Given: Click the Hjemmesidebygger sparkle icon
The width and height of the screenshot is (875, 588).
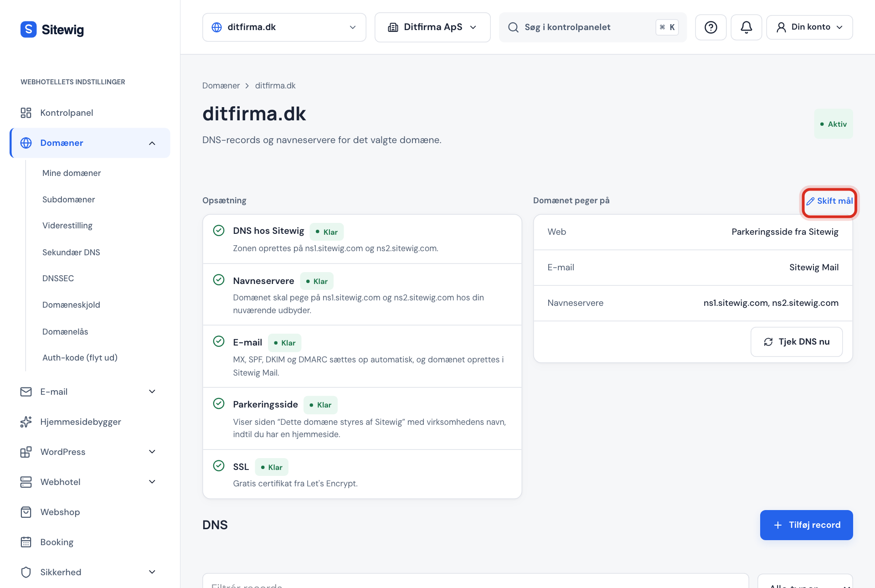Looking at the screenshot, I should pyautogui.click(x=26, y=422).
